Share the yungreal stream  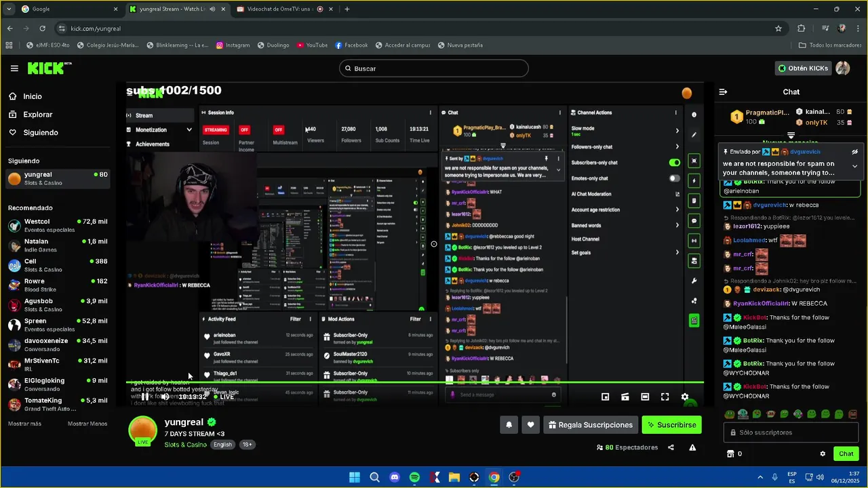pos(671,447)
